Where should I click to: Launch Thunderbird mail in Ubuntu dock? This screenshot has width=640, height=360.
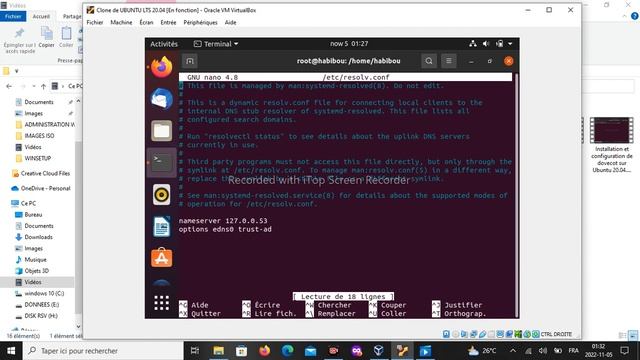coord(162,99)
